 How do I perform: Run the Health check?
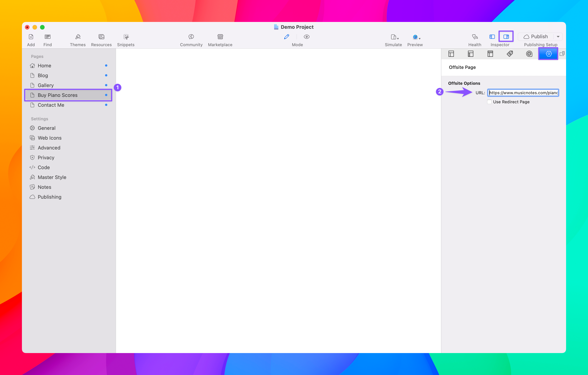pyautogui.click(x=474, y=37)
